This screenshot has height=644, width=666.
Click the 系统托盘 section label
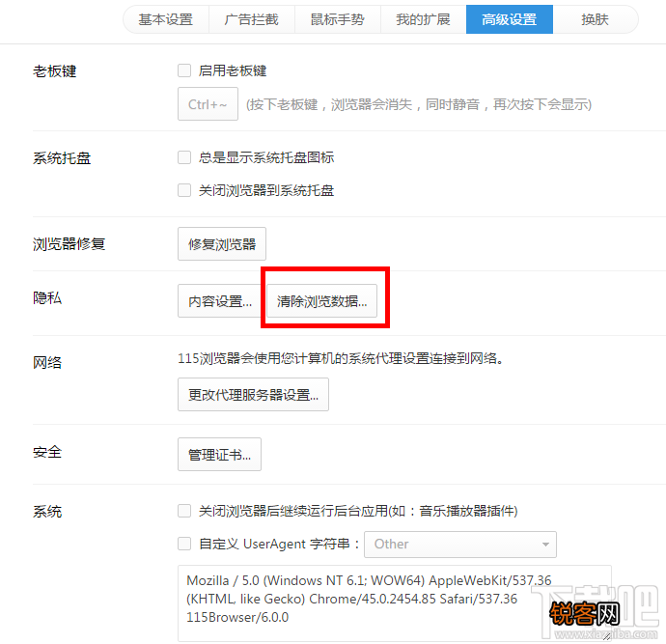pos(62,158)
